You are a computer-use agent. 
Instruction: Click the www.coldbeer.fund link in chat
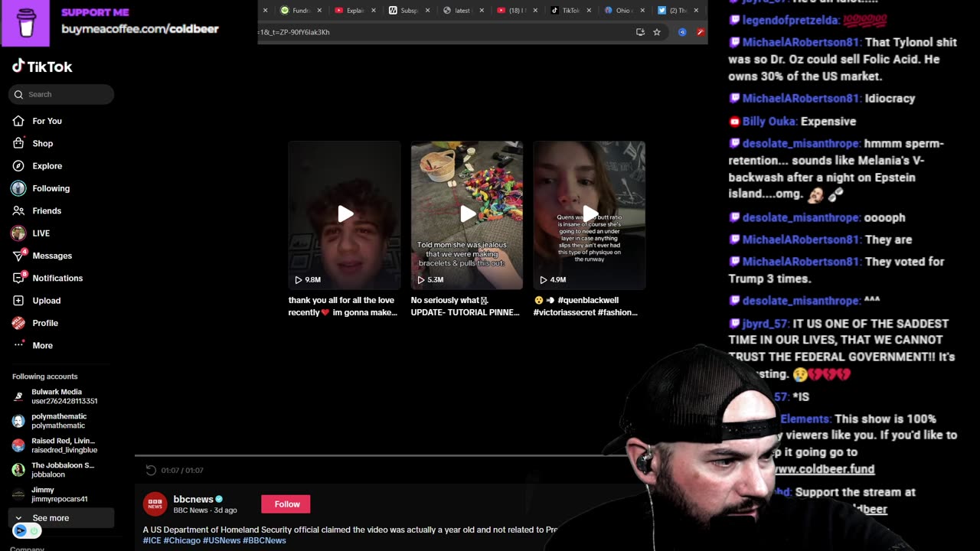click(825, 469)
